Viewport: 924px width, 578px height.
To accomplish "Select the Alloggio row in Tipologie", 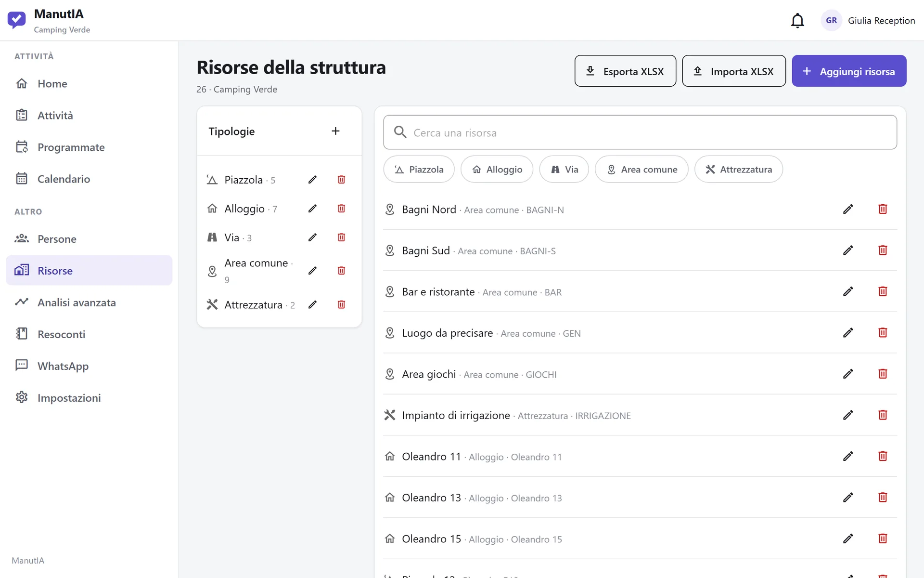I will point(279,209).
